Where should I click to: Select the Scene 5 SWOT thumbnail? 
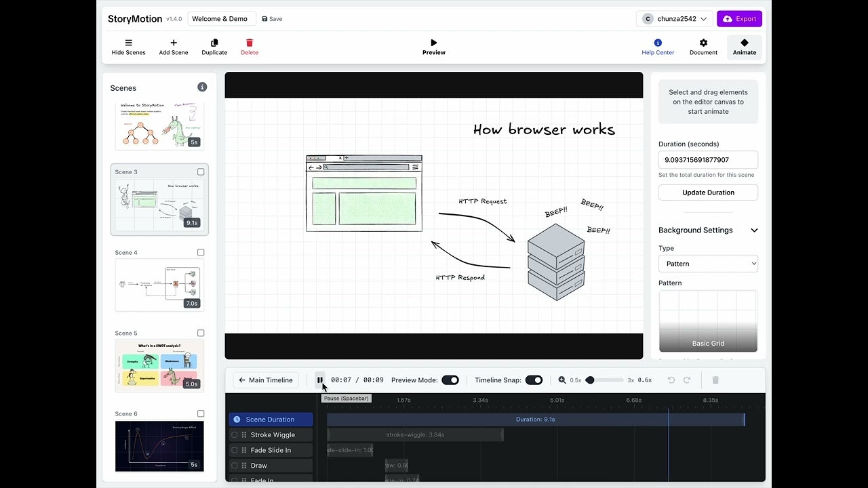pyautogui.click(x=159, y=365)
